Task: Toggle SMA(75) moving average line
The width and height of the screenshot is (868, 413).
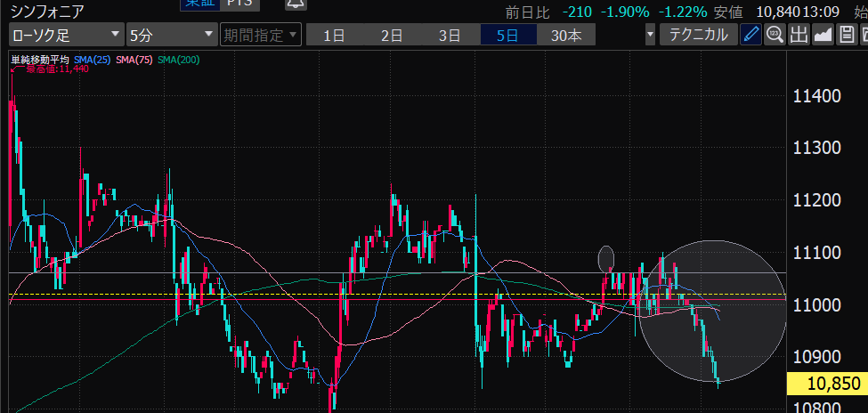Action: [x=134, y=60]
